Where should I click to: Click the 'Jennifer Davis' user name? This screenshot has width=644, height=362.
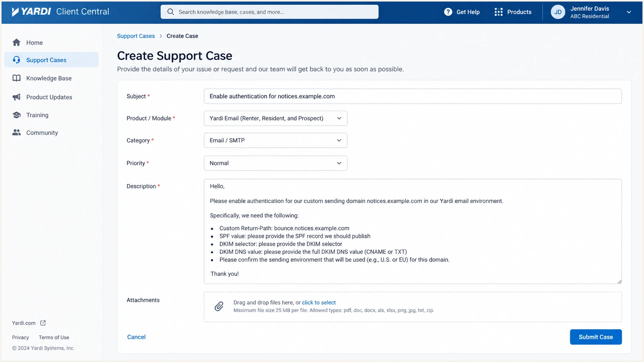coord(590,8)
